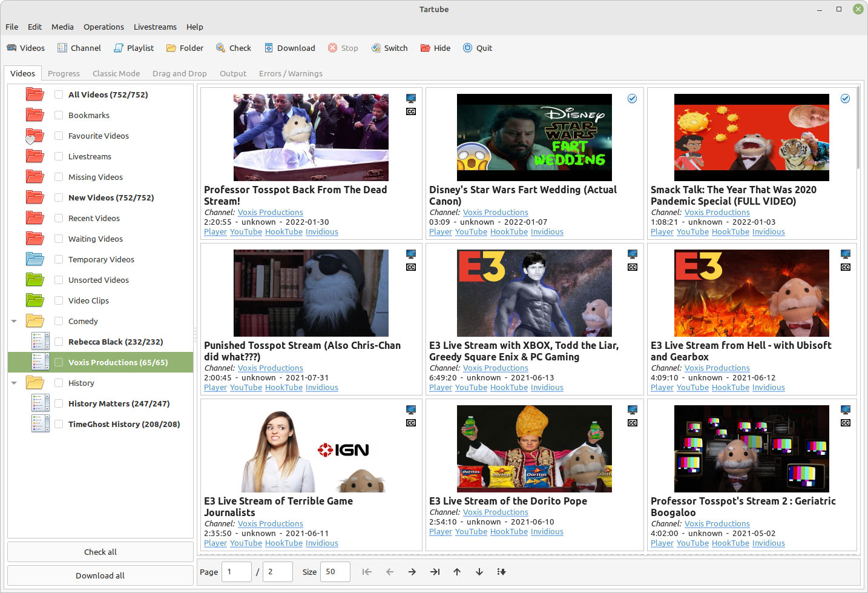The height and width of the screenshot is (593, 868).
Task: Click Rebecca Black channel icon
Action: pyautogui.click(x=40, y=342)
